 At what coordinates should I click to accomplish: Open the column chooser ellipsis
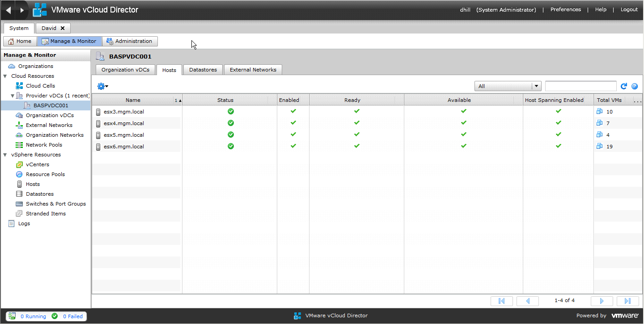[x=638, y=101]
